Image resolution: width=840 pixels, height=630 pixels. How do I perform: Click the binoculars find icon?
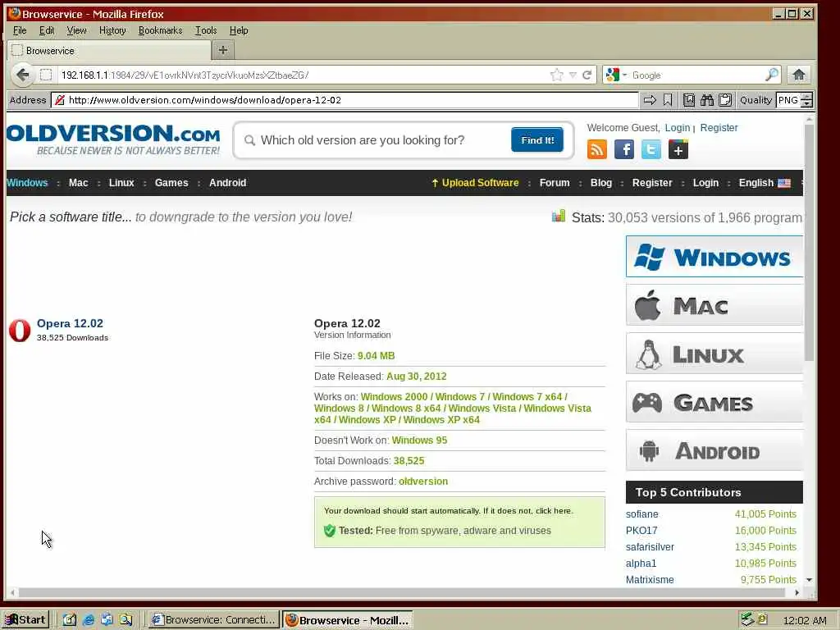click(707, 100)
